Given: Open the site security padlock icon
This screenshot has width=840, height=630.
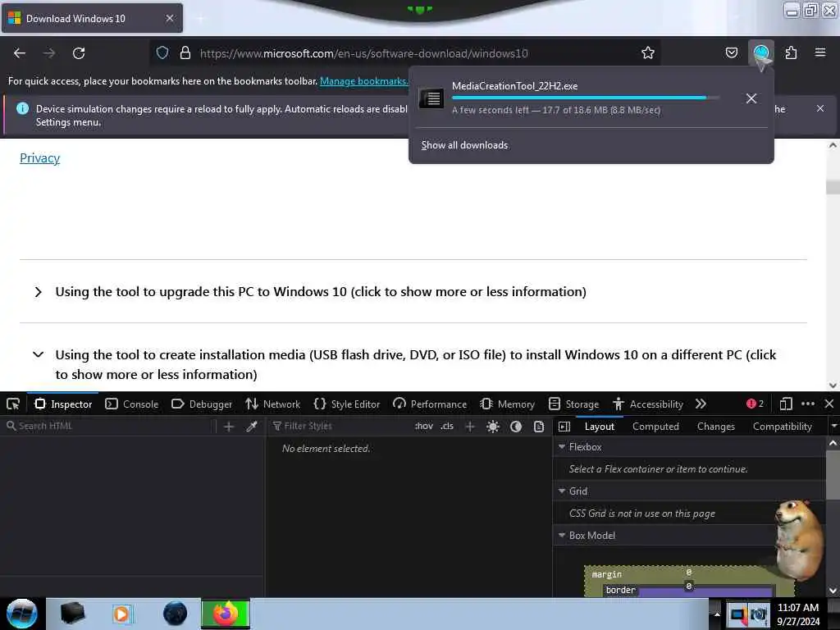Looking at the screenshot, I should click(x=185, y=52).
